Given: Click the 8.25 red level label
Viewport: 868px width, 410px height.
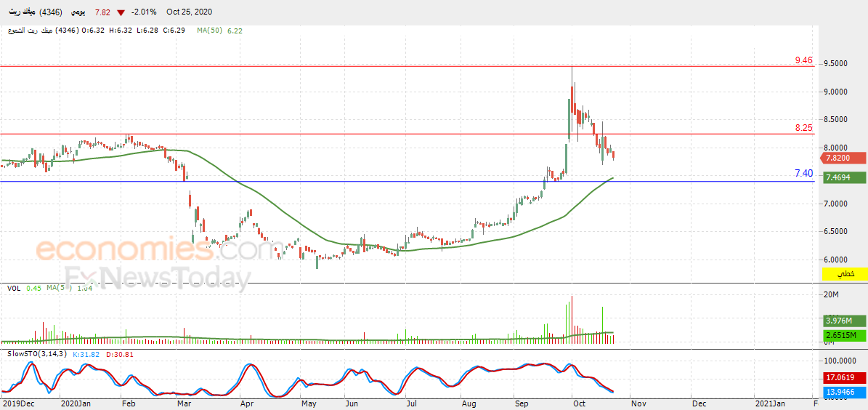Looking at the screenshot, I should (x=803, y=128).
